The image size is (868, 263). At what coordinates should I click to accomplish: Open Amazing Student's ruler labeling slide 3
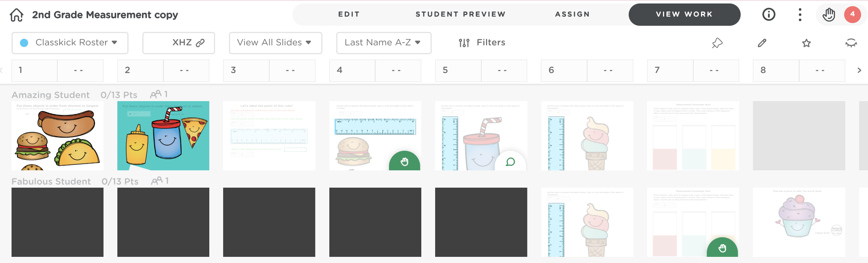[269, 136]
